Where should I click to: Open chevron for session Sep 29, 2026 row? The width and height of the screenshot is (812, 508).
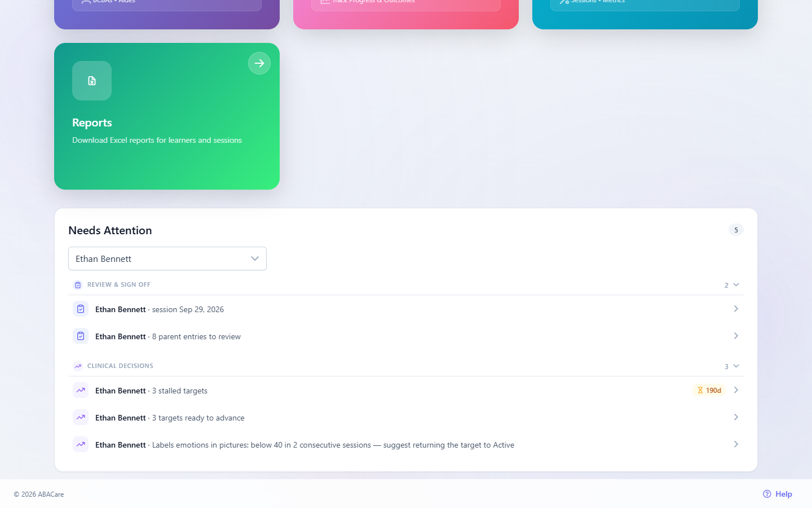tap(736, 309)
